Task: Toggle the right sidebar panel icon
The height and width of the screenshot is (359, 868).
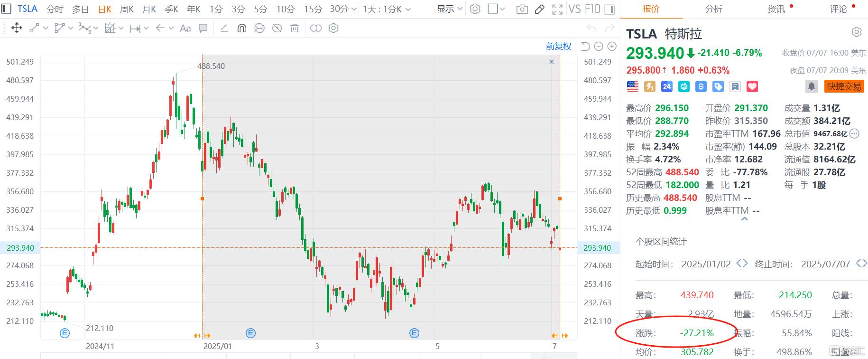Action: click(610, 9)
